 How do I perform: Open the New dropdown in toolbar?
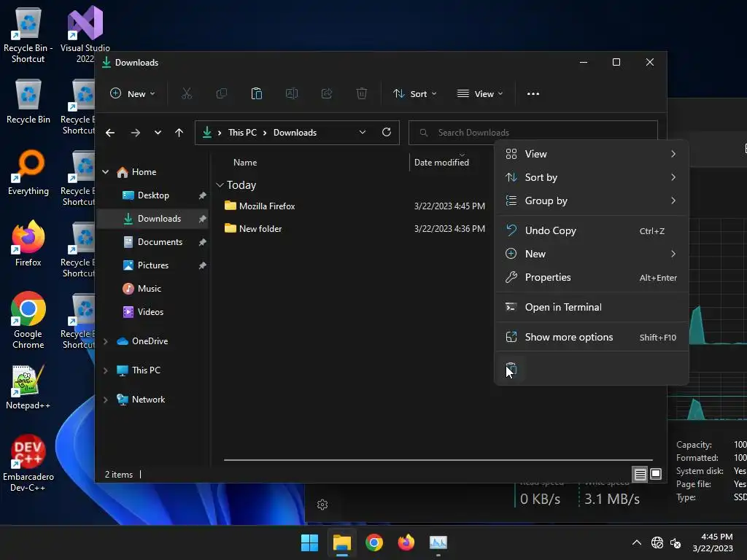(x=132, y=94)
